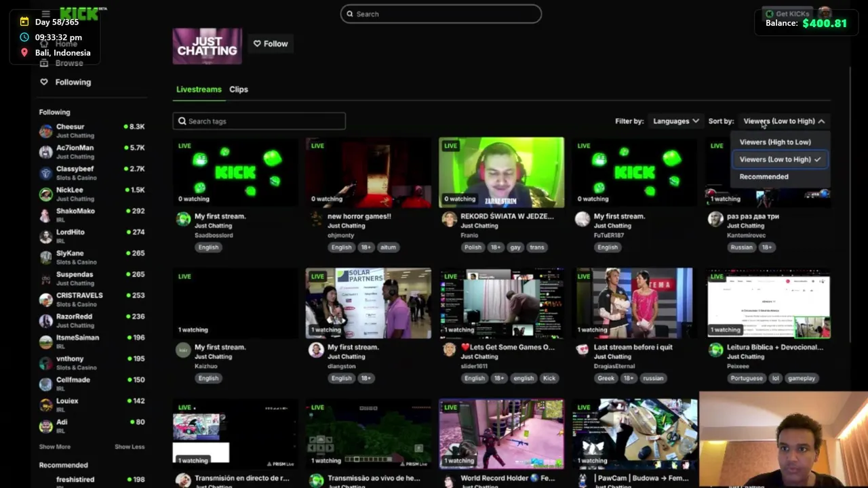Open 'Last stream before i quit' title
The width and height of the screenshot is (868, 488).
click(633, 347)
